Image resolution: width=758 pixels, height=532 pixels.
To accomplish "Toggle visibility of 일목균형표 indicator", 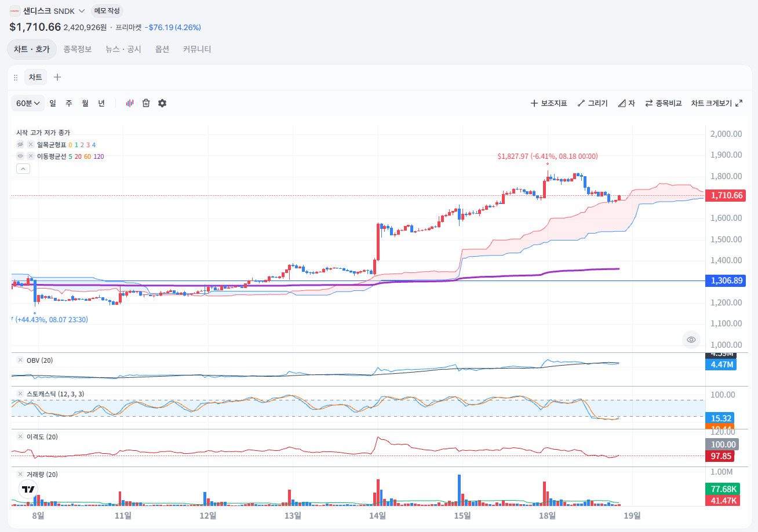I will coord(20,145).
